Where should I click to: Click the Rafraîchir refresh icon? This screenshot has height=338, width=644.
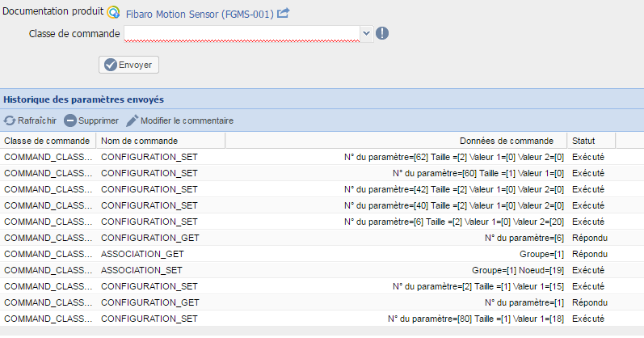[10, 120]
